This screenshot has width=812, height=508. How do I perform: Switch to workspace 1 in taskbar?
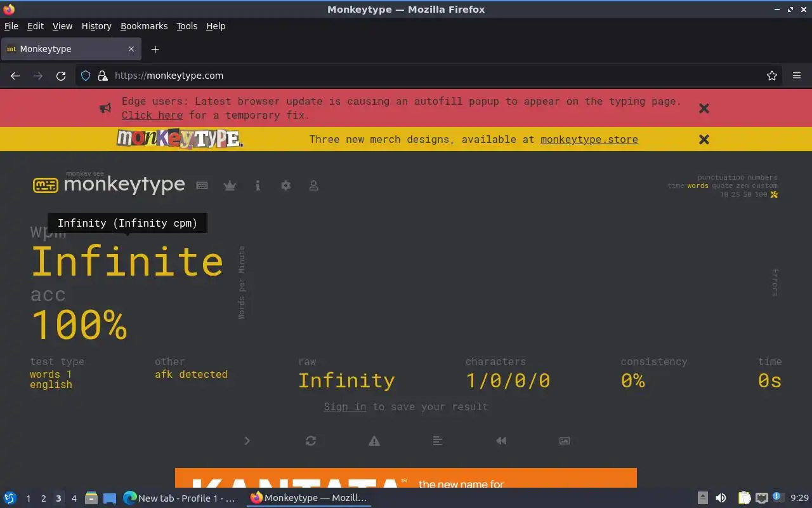coord(28,498)
